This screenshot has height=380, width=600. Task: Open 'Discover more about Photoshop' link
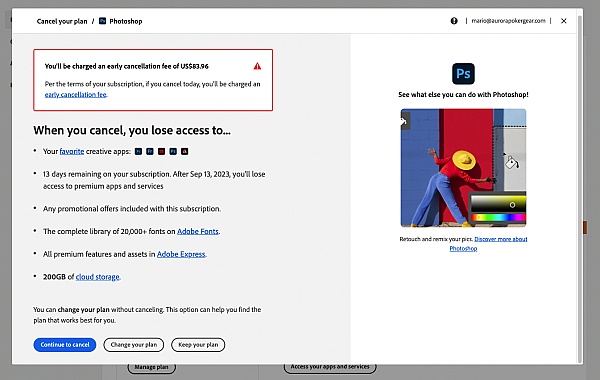tap(488, 243)
